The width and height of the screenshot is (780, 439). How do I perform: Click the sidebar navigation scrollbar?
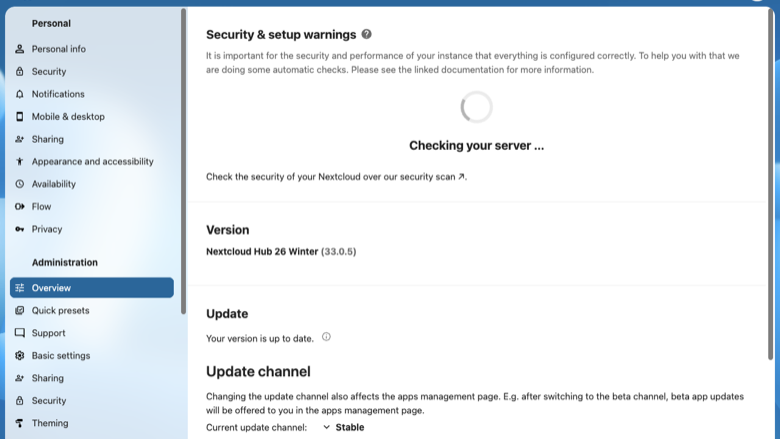pos(183,162)
